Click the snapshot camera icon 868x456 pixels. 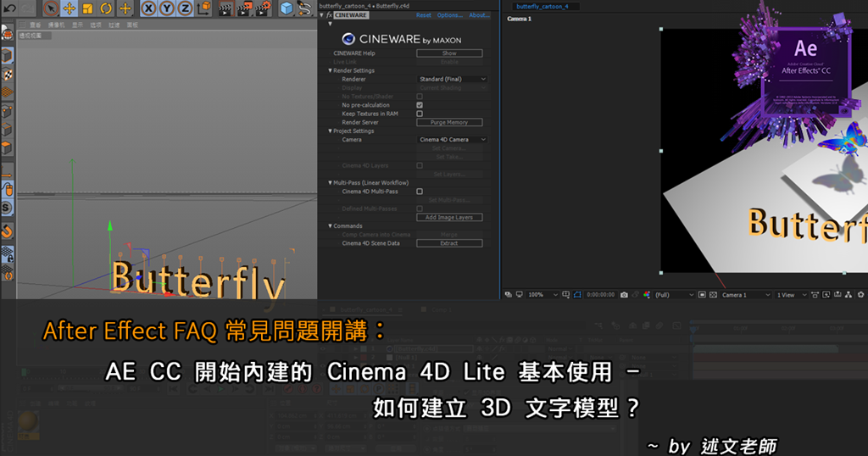point(624,295)
